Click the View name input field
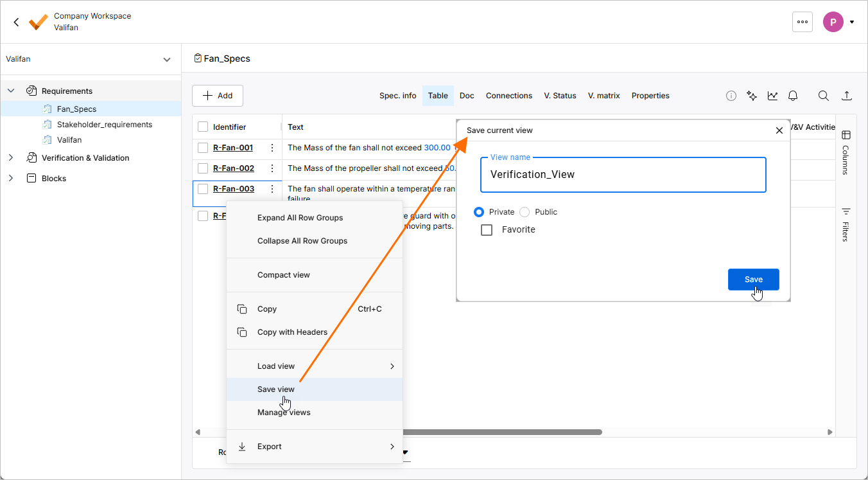This screenshot has width=868, height=480. click(623, 175)
